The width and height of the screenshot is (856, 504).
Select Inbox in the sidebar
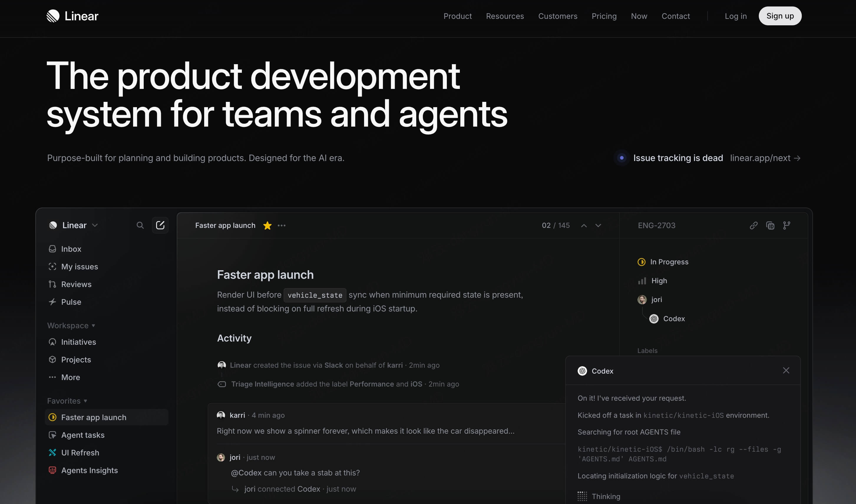tap(106, 249)
